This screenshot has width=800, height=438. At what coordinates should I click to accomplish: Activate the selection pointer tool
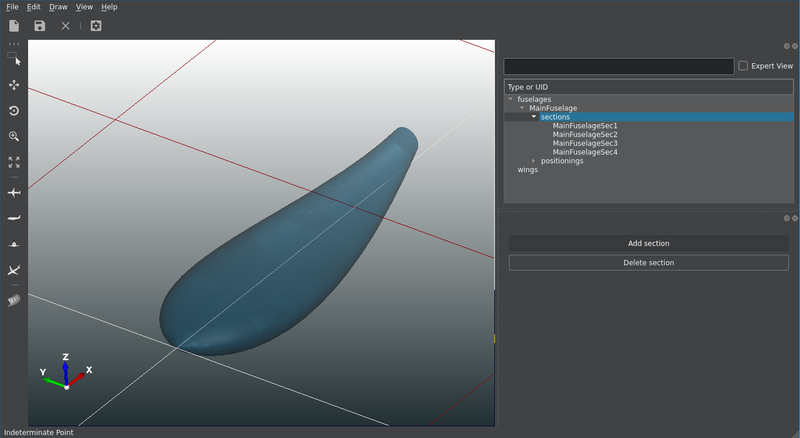coord(14,60)
